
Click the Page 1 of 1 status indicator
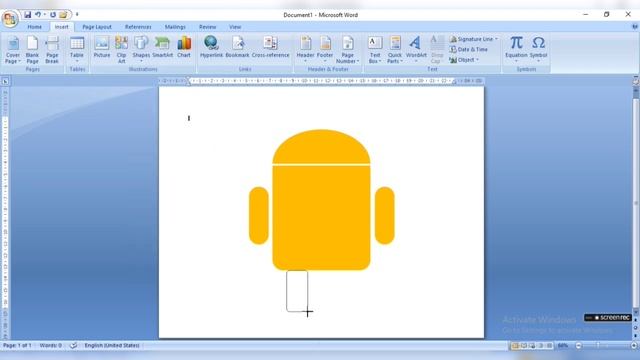click(17, 345)
